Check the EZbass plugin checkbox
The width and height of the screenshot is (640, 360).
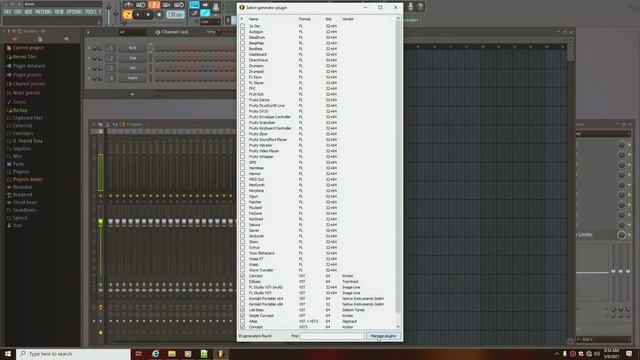coord(243,282)
